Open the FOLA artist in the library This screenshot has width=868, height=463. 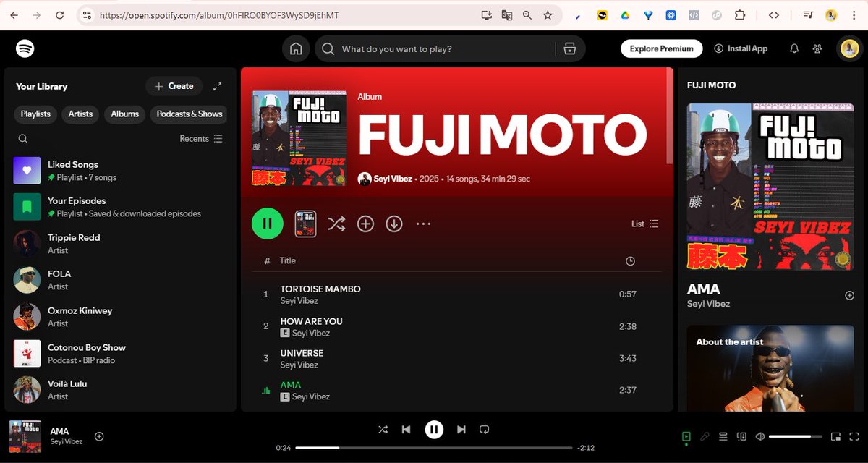coord(122,280)
